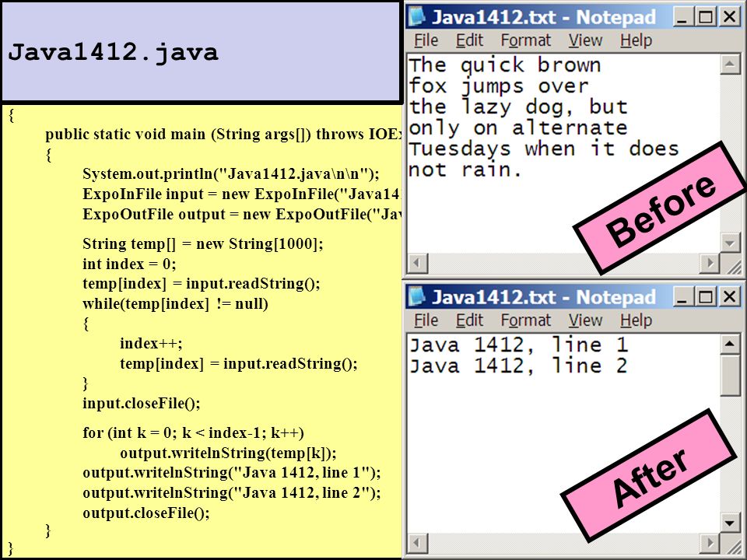Open File menu in After Notepad window
747x560 pixels.
(x=426, y=320)
